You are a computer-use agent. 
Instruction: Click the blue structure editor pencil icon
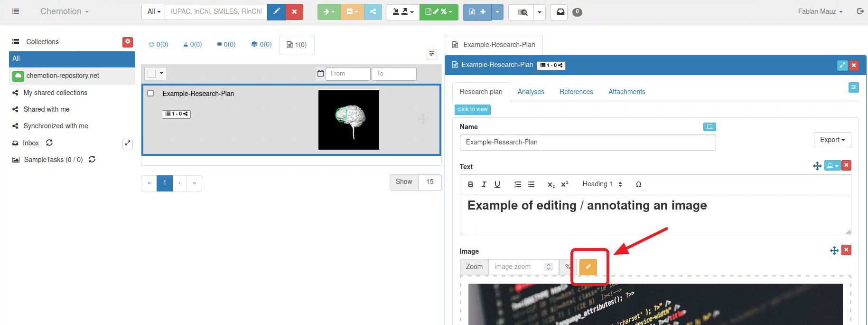click(276, 12)
